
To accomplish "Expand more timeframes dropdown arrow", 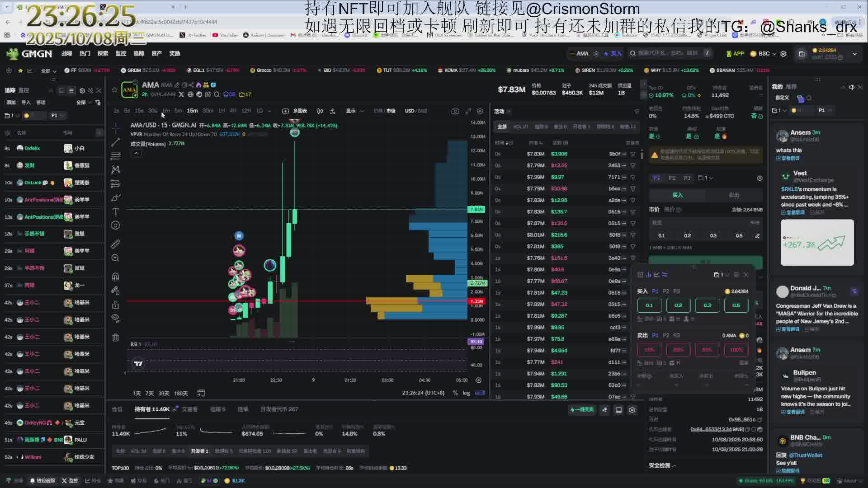I will coord(269,111).
